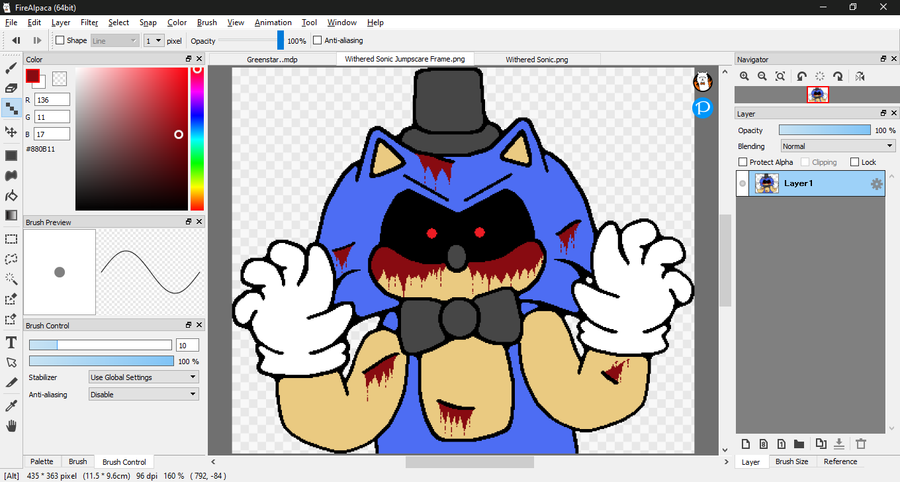Image resolution: width=900 pixels, height=482 pixels.
Task: Select the Fill rectangle shape tool
Action: (11, 156)
